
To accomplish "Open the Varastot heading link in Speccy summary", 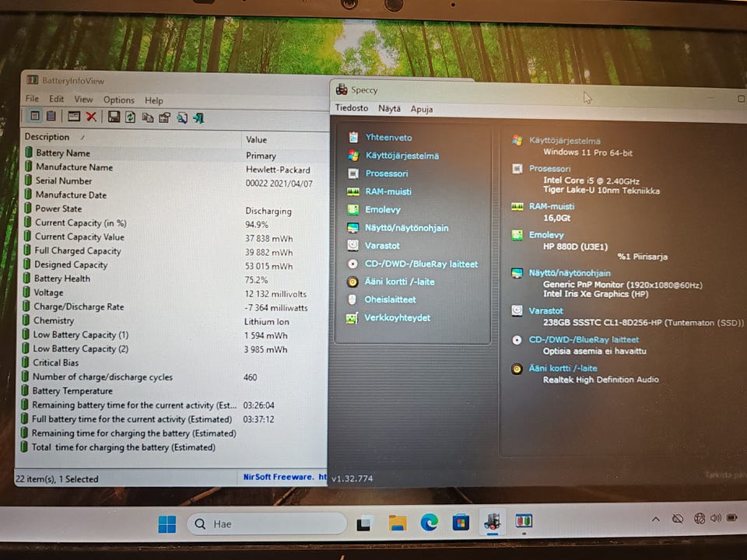I will pos(546,310).
